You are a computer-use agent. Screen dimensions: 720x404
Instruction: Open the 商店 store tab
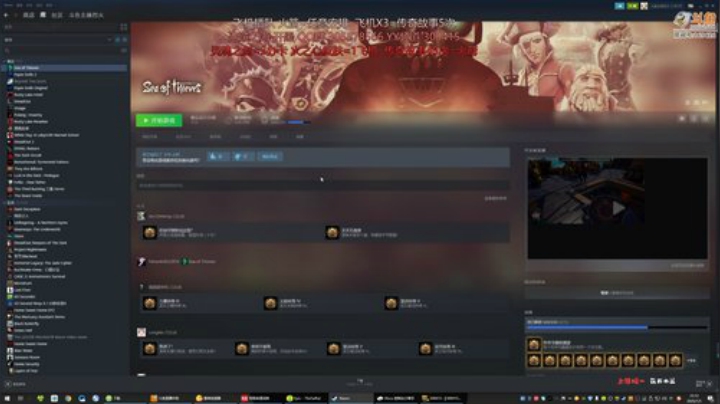pos(28,15)
